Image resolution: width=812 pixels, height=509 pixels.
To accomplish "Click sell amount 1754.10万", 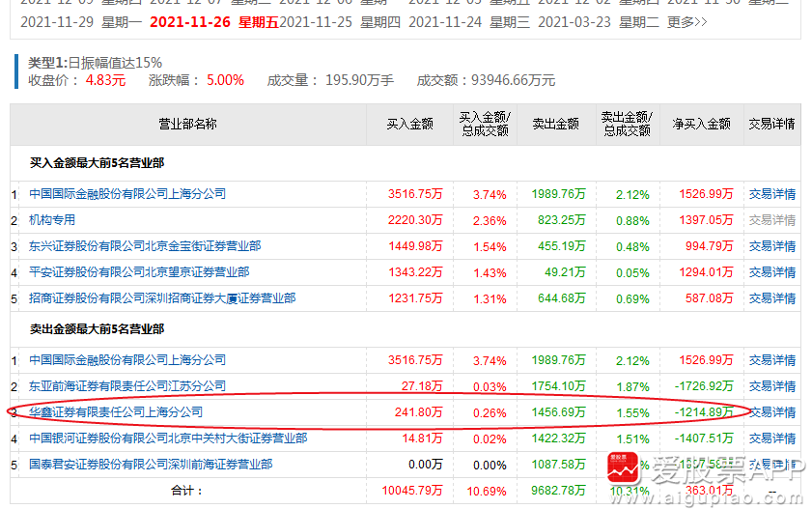I will coord(558,386).
